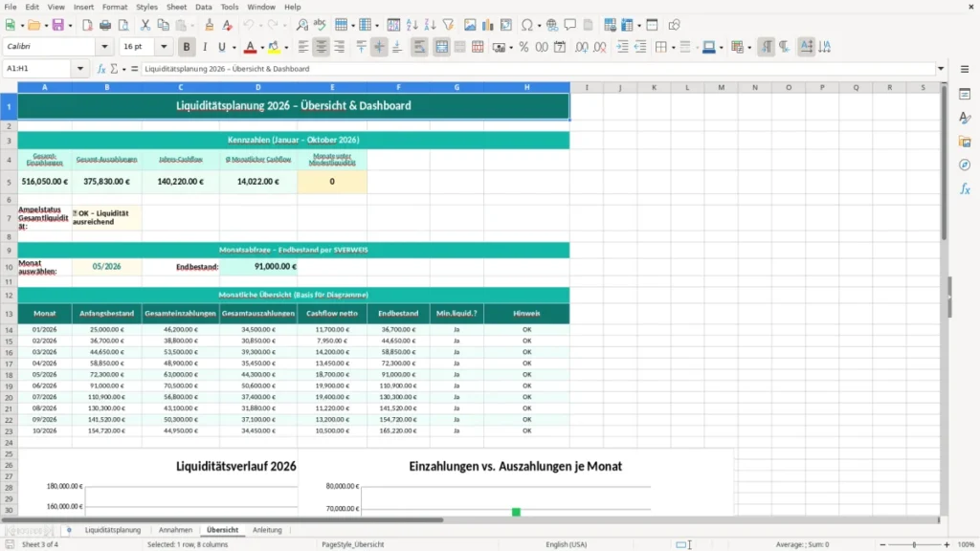The height and width of the screenshot is (551, 980).
Task: Click the Print icon
Action: [105, 25]
